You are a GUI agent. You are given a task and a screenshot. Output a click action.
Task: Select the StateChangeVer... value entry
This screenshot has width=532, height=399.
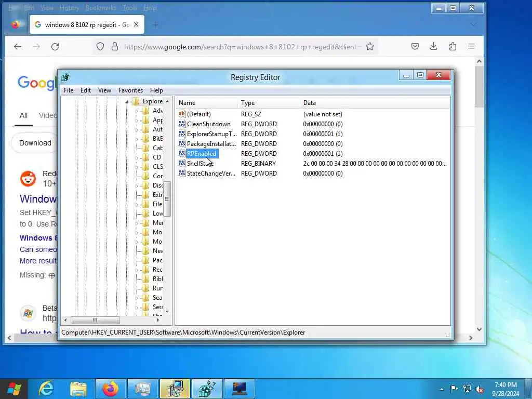coord(211,174)
